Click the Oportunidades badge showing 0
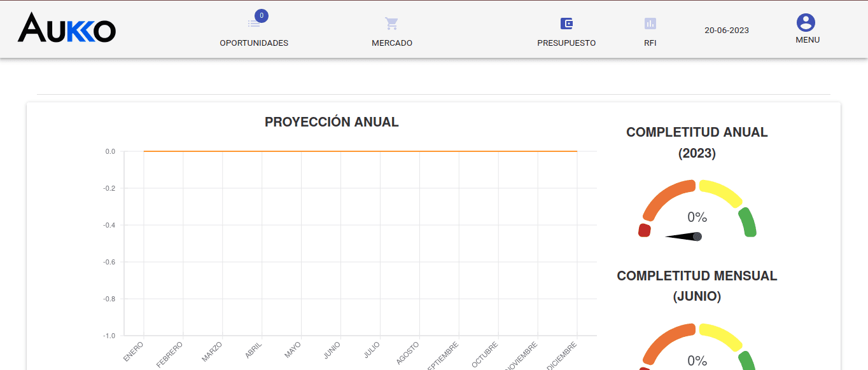 (x=262, y=16)
